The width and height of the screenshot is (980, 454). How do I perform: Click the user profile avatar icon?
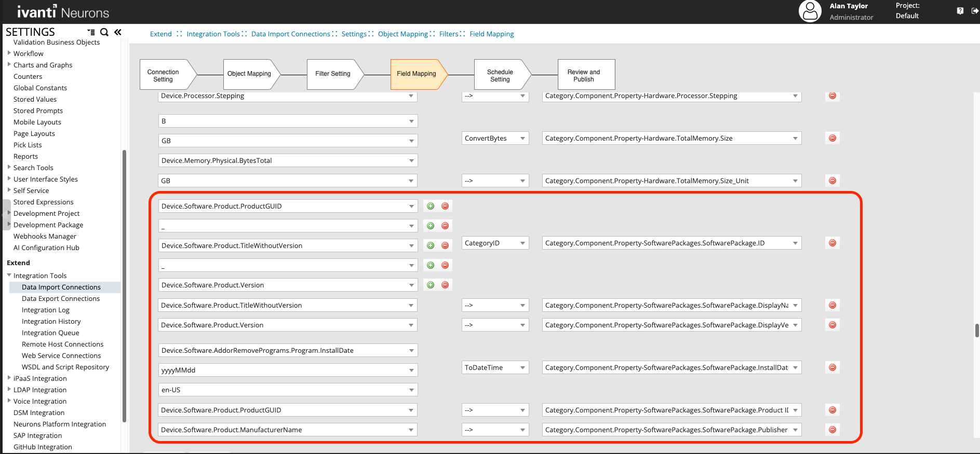point(810,11)
